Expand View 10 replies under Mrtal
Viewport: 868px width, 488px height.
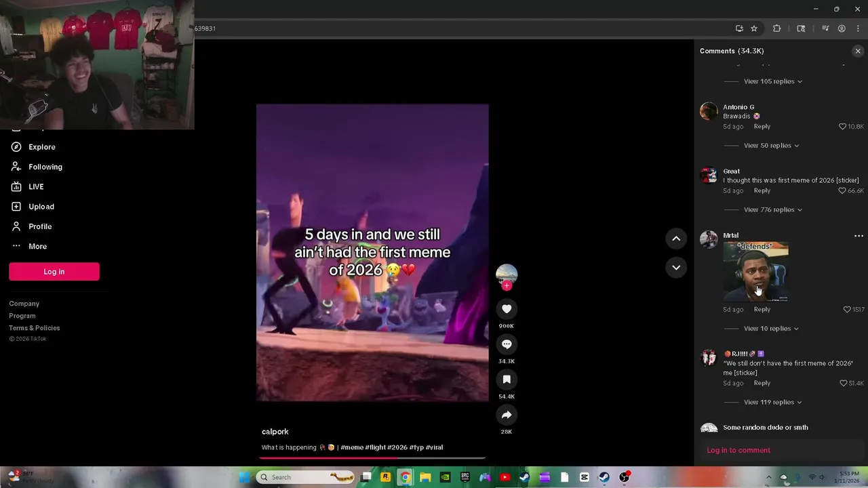point(771,329)
